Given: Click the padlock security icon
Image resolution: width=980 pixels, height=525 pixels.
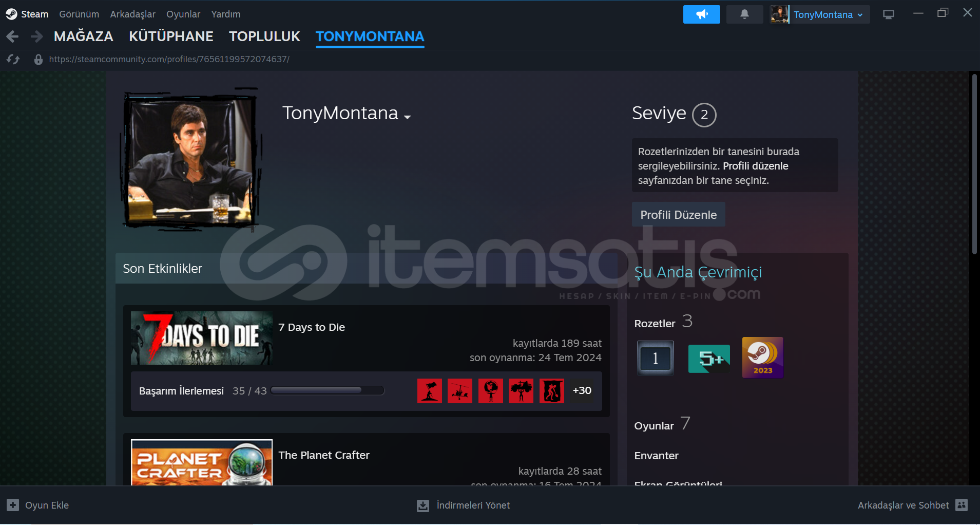Looking at the screenshot, I should point(38,59).
